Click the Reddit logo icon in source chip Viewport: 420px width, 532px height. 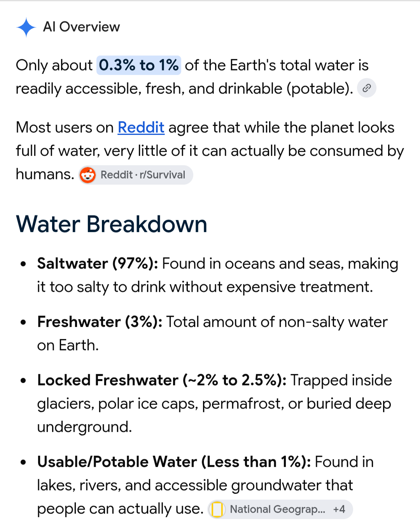[87, 175]
